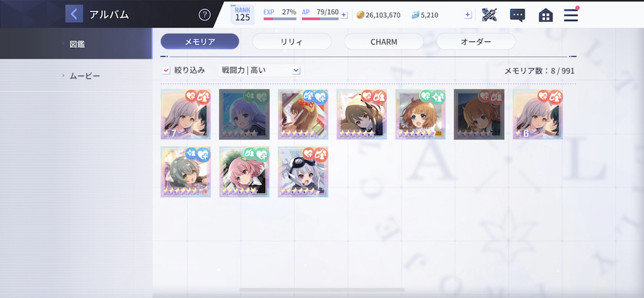The image size is (644, 298).
Task: Tap the plus icon next to AP gauge
Action: click(x=344, y=15)
